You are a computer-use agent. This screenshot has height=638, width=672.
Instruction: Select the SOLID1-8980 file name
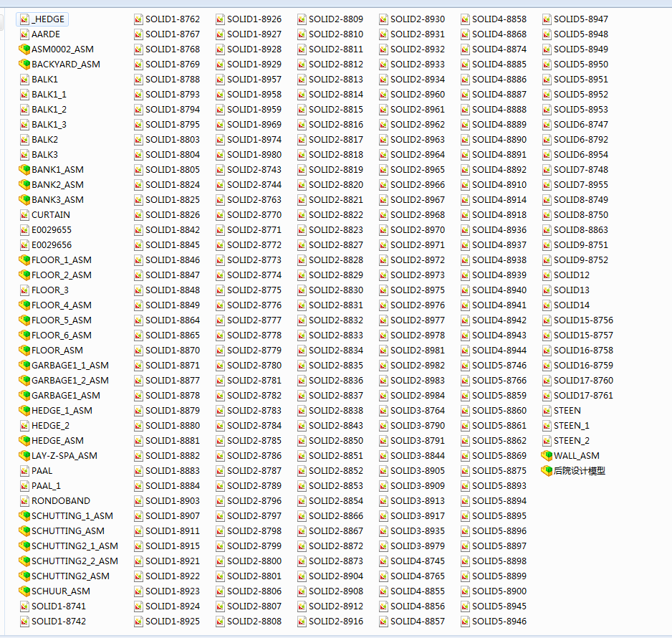[254, 155]
